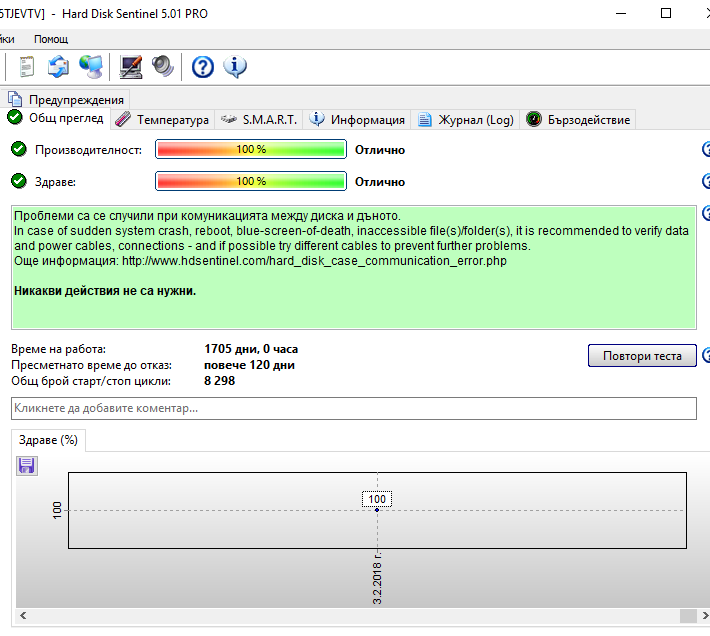Viewport: 710px width, 636px height.
Task: Click the 3.2.2018 г. date label on graph
Action: coord(377,578)
